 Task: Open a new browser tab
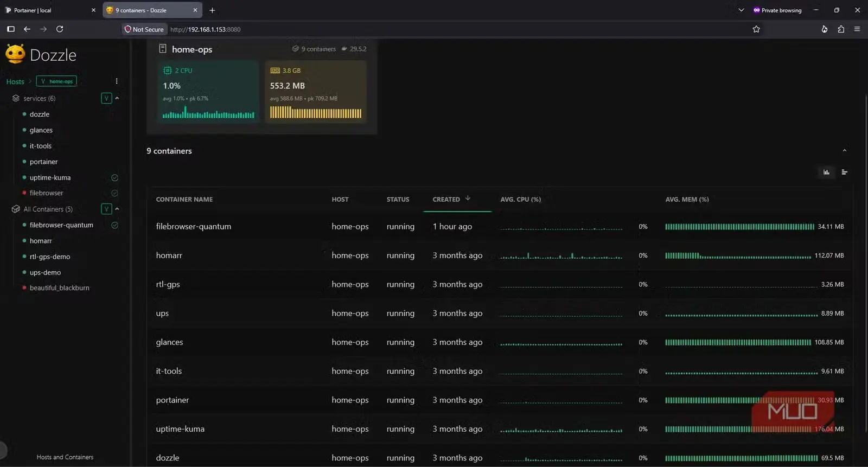212,10
